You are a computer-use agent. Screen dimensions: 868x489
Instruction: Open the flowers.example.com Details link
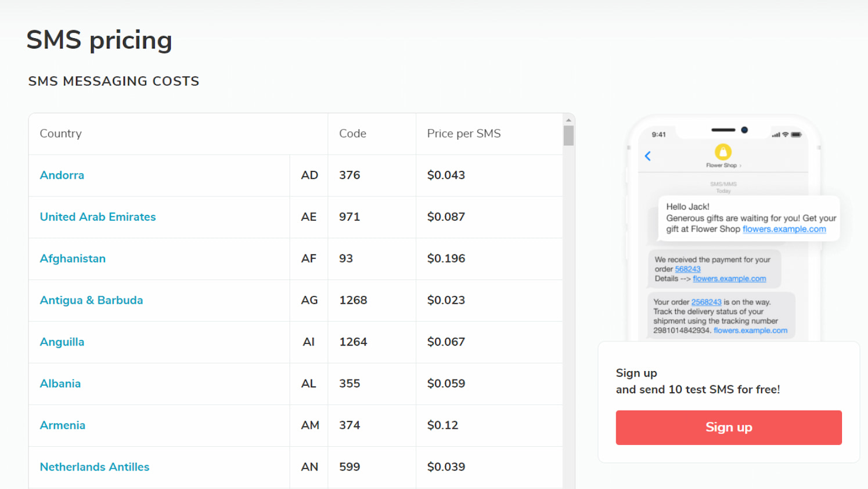[x=729, y=278]
